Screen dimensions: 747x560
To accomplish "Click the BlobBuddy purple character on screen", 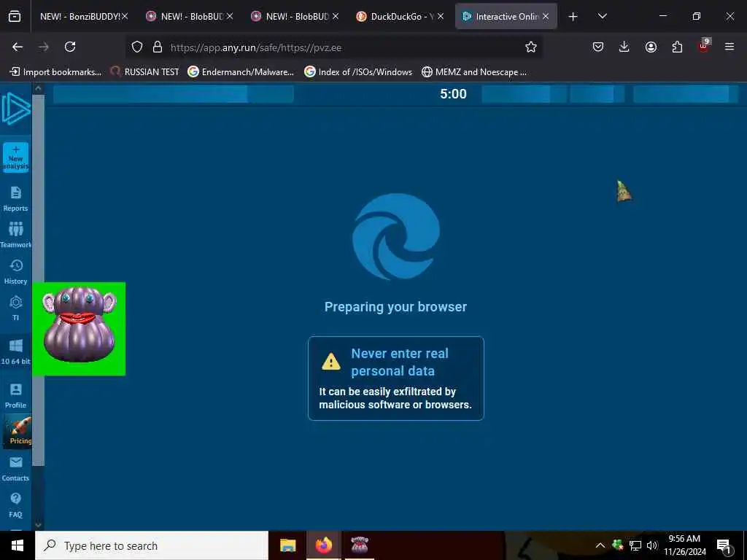I will [x=79, y=329].
